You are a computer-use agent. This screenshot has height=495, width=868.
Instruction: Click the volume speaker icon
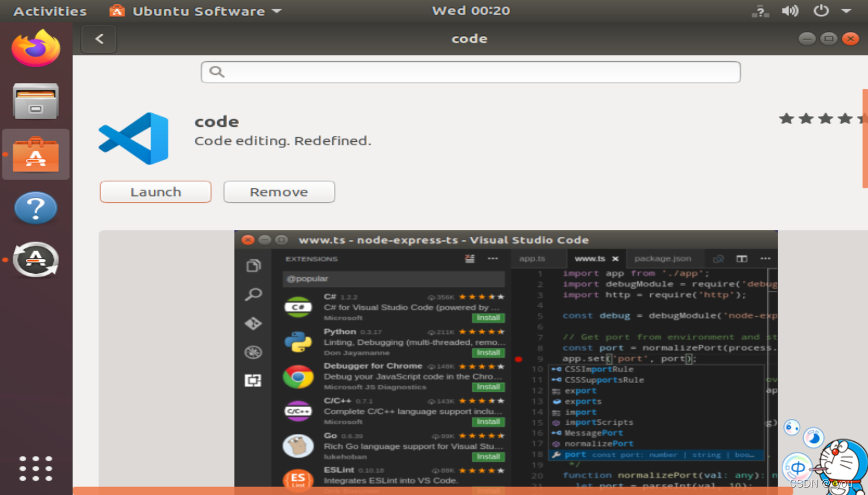pyautogui.click(x=790, y=11)
